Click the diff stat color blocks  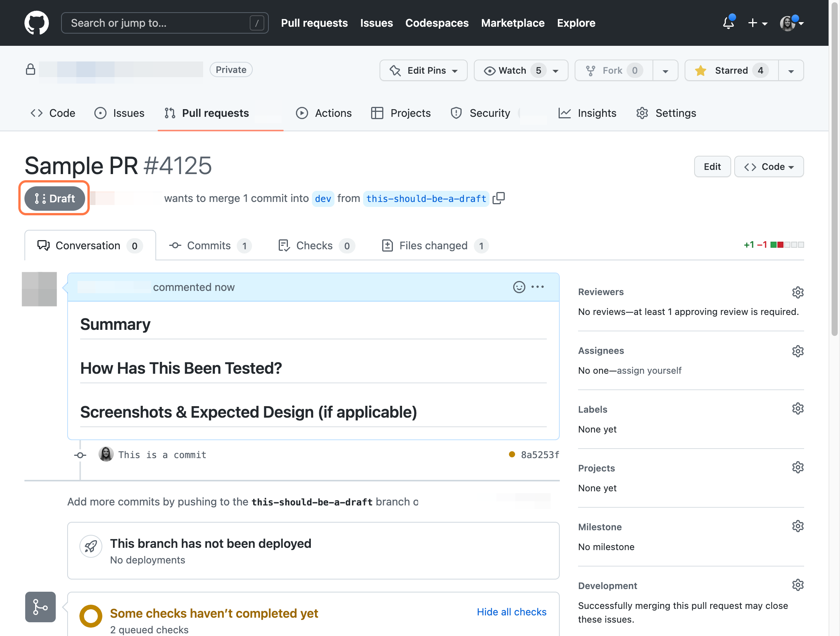coord(787,245)
